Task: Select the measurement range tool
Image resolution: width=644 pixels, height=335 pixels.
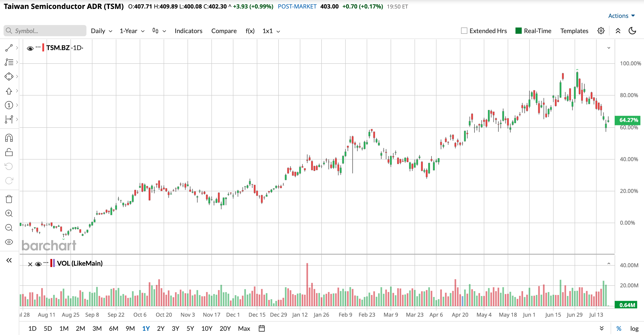Action: [9, 119]
